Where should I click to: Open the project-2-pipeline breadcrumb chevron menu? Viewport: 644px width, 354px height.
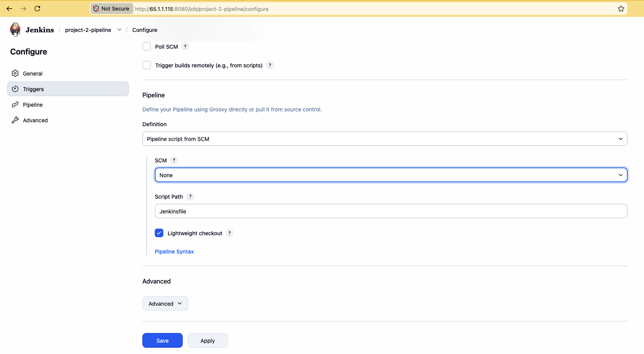coord(119,30)
